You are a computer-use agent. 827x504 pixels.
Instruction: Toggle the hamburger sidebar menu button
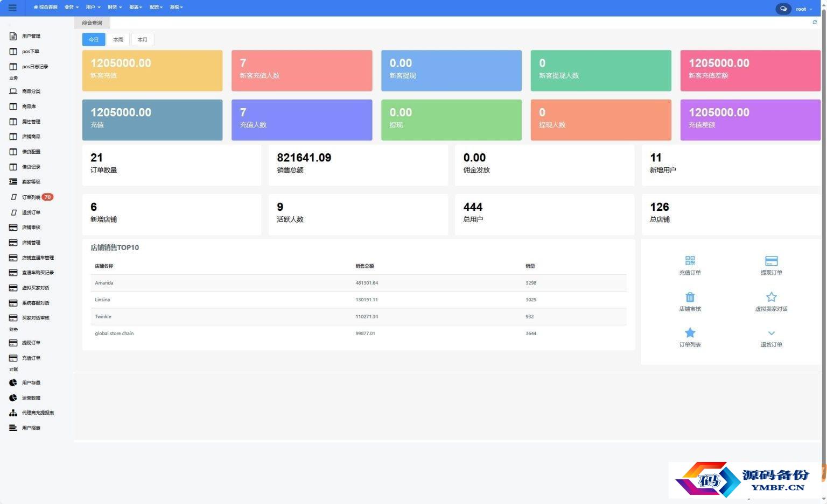point(12,8)
